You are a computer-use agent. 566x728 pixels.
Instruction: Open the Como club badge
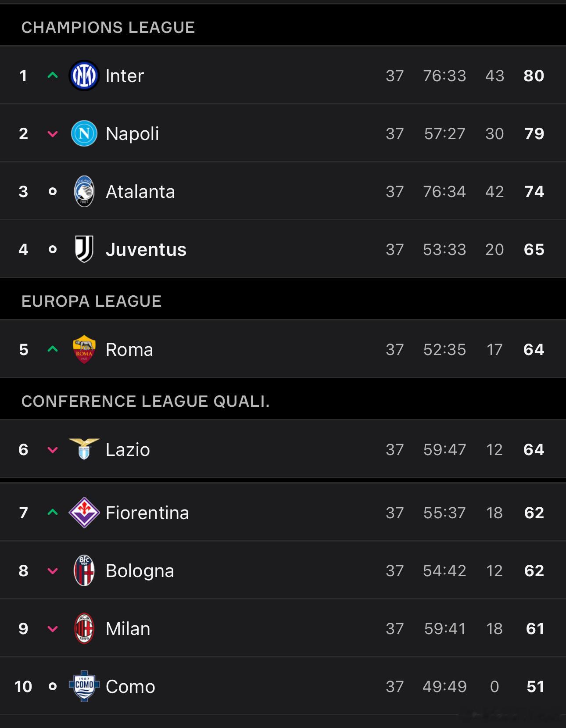click(84, 686)
